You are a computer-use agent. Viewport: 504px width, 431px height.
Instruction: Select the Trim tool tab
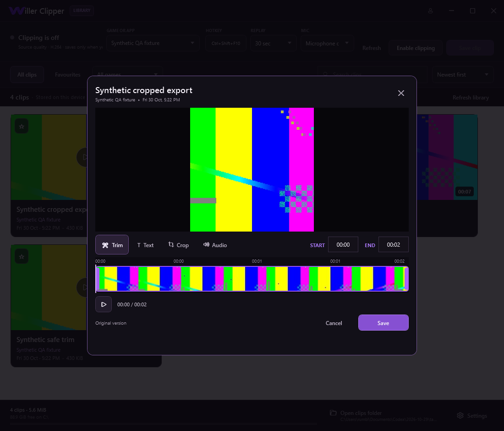[x=112, y=245]
